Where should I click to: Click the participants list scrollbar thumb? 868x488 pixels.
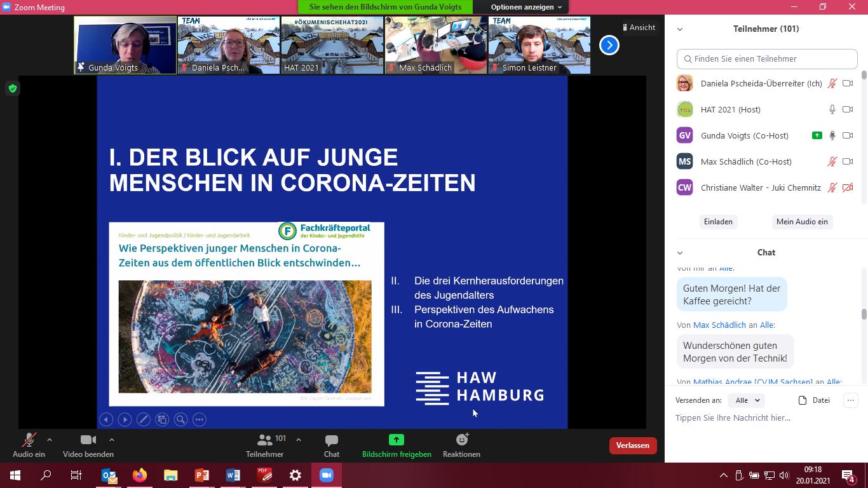(864, 75)
